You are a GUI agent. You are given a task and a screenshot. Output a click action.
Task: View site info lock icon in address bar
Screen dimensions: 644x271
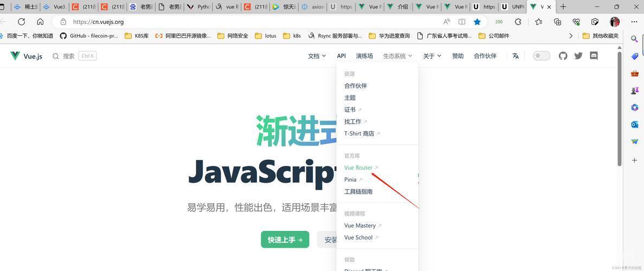(x=63, y=22)
